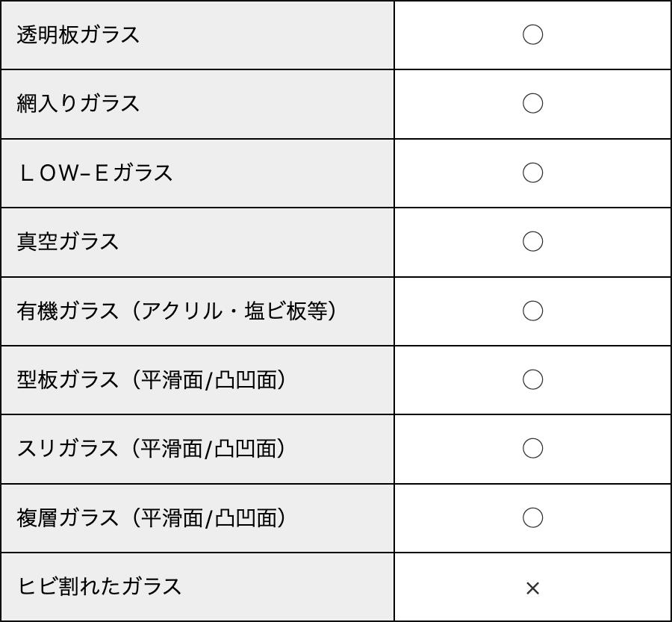Click the circle mark for LOW-Eガラス
The image size is (672, 622).
532,173
